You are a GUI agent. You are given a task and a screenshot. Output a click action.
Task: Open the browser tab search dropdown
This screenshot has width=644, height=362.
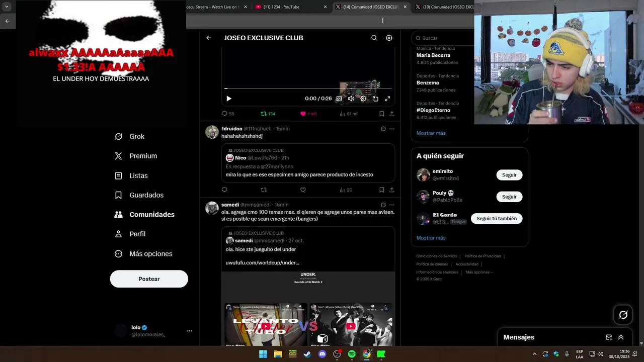coord(7,7)
